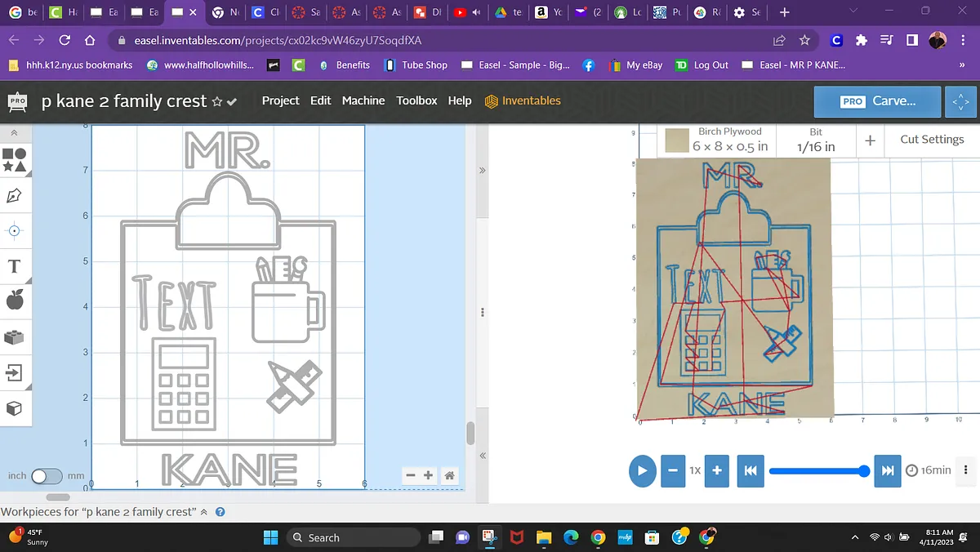The height and width of the screenshot is (552, 980).
Task: Select the Pen drawing tool
Action: tap(15, 196)
